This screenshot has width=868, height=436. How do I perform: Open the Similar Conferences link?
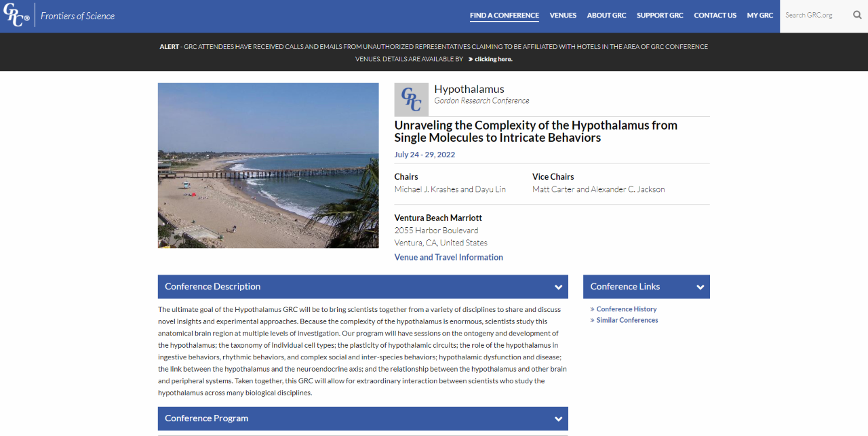click(x=627, y=320)
